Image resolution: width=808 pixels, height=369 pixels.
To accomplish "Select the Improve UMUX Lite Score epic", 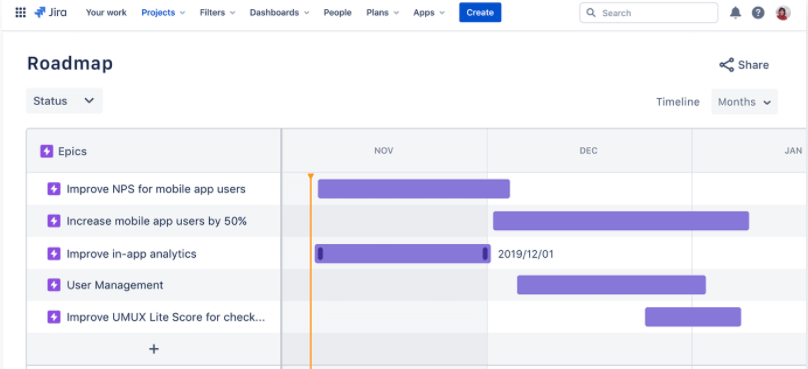I will pyautogui.click(x=166, y=317).
